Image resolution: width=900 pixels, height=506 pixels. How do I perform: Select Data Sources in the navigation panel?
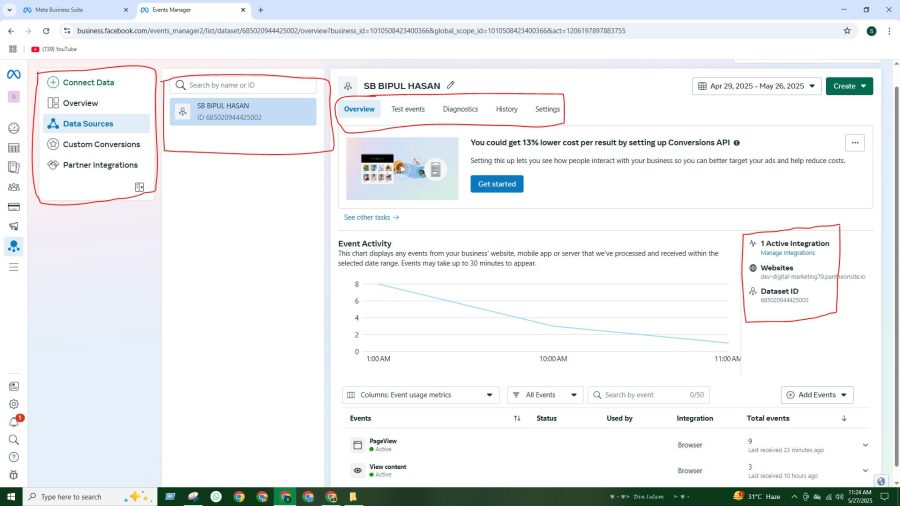tap(96, 123)
